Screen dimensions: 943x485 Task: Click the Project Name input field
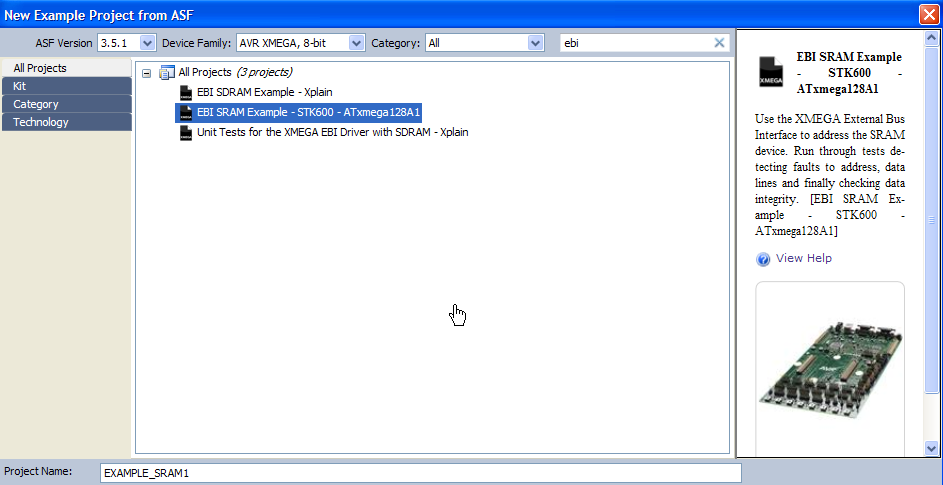pyautogui.click(x=421, y=473)
